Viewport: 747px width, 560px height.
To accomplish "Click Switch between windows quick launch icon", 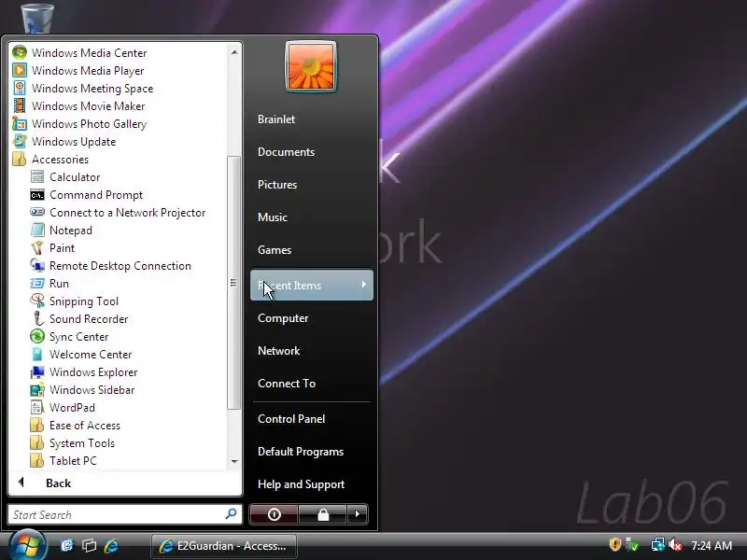I will 89,546.
